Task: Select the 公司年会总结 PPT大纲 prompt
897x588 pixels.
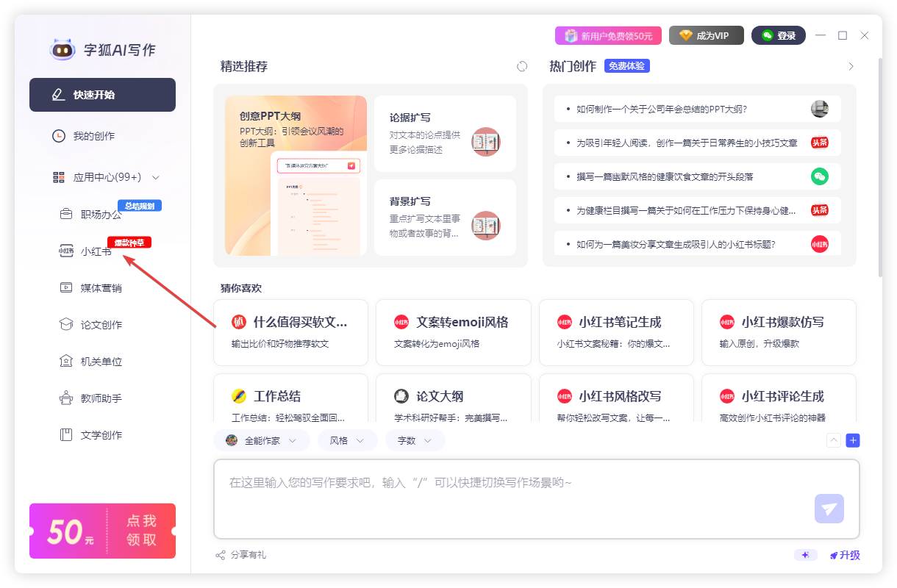Action: [698, 109]
